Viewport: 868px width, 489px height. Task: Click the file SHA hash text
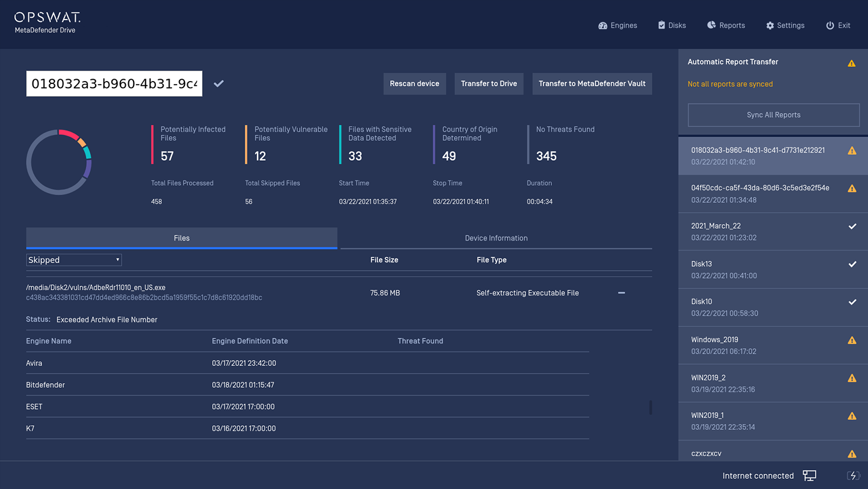[144, 297]
